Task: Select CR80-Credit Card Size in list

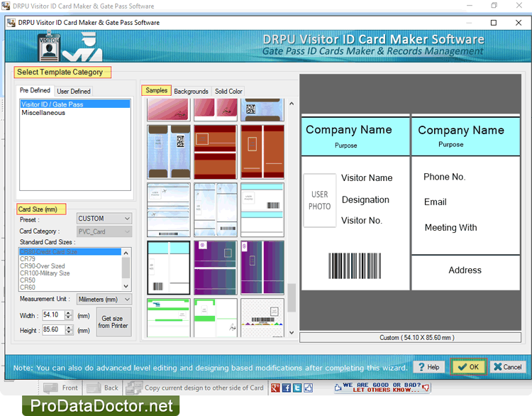Action: click(70, 251)
